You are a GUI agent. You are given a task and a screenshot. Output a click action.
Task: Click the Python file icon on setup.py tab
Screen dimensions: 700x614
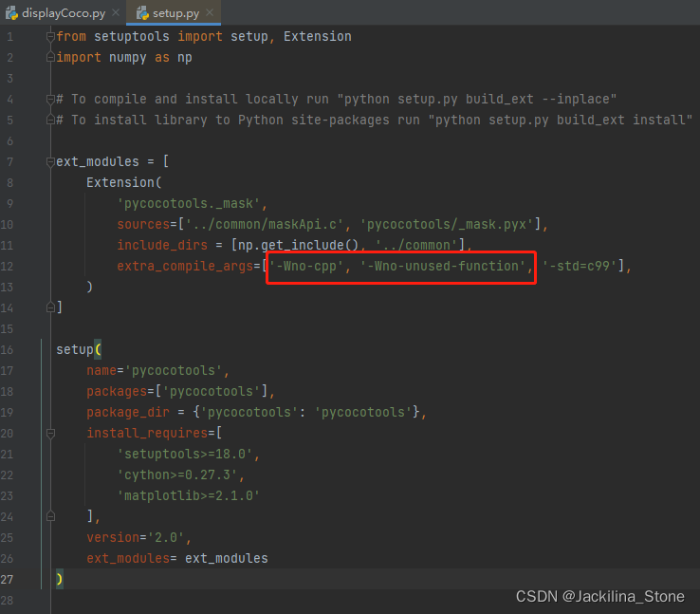142,13
